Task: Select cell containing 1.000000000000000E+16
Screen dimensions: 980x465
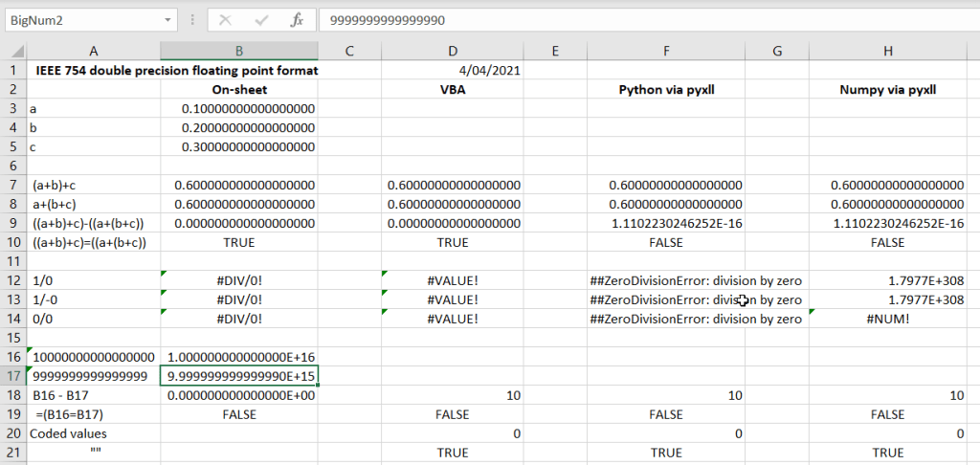Action: pyautogui.click(x=238, y=357)
